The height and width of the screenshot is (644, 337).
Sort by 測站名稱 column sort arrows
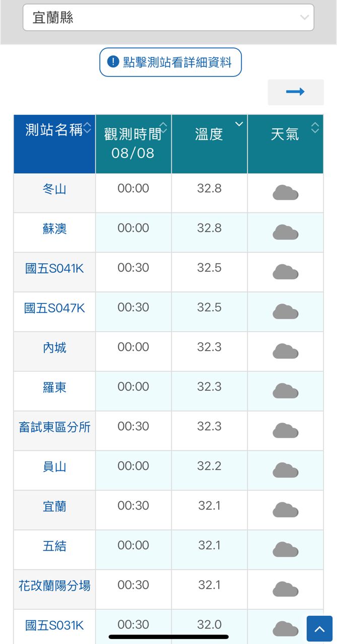pyautogui.click(x=88, y=128)
